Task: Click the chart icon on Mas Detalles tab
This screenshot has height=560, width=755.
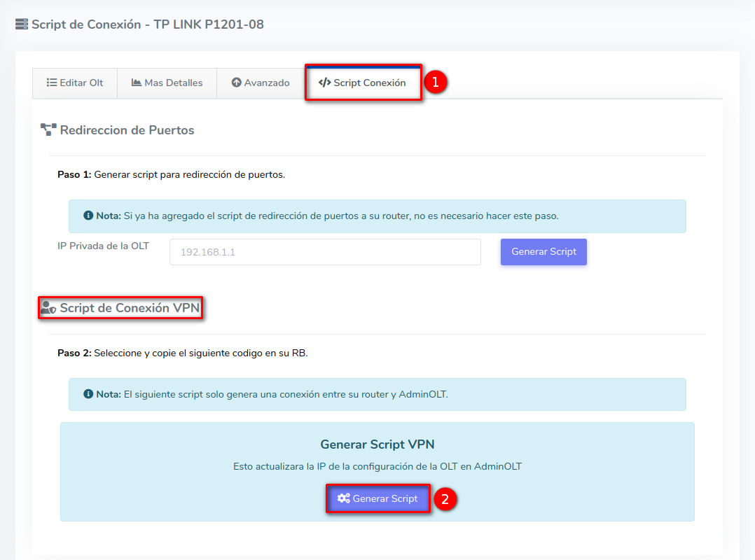Action: coord(137,83)
